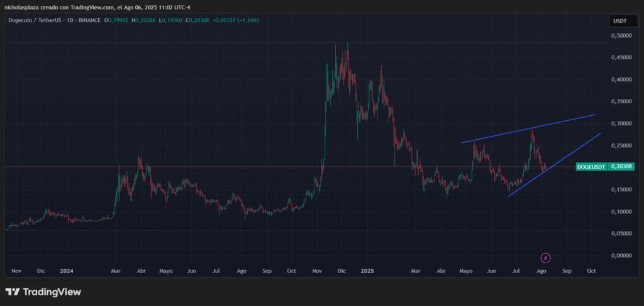This screenshot has width=644, height=306.
Task: Click the change value +0,00327 (+1,64%)
Action: pyautogui.click(x=236, y=20)
